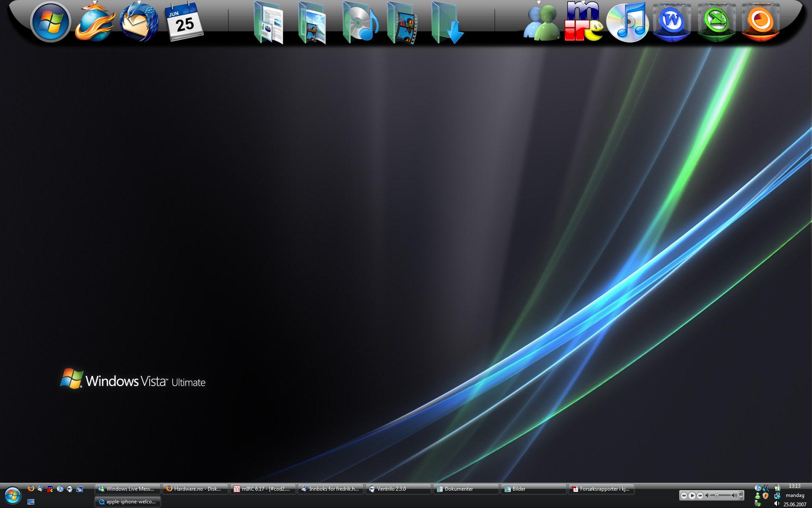Restore iTunes window from mini toolbar

point(741,493)
